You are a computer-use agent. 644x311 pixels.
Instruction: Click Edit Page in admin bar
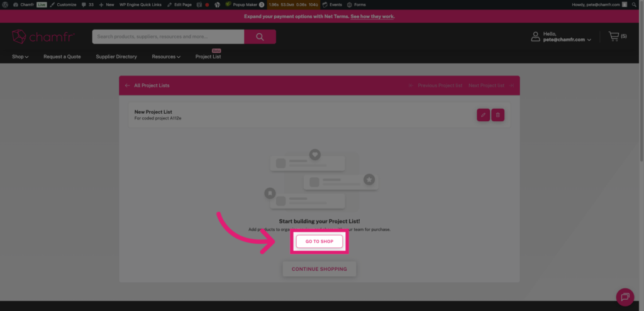point(179,4)
